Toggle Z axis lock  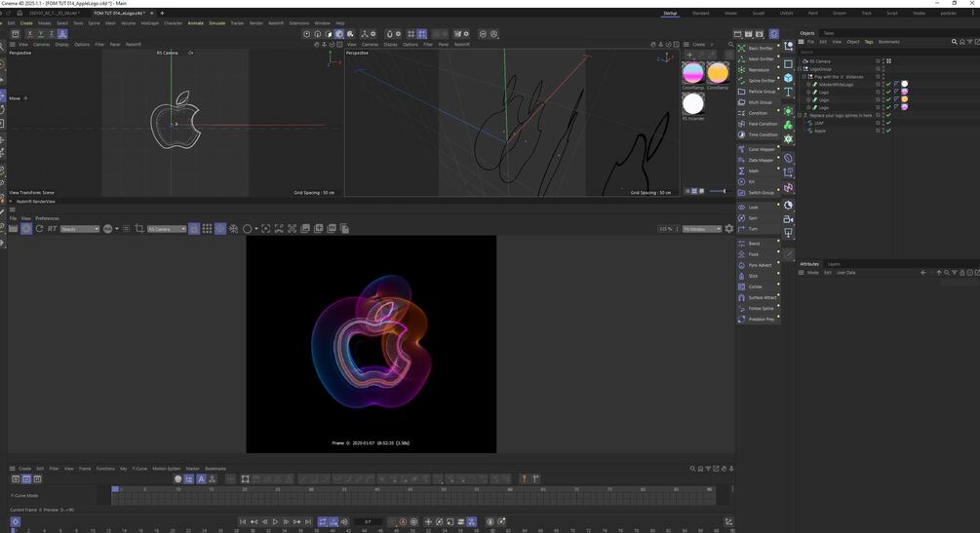click(x=52, y=34)
